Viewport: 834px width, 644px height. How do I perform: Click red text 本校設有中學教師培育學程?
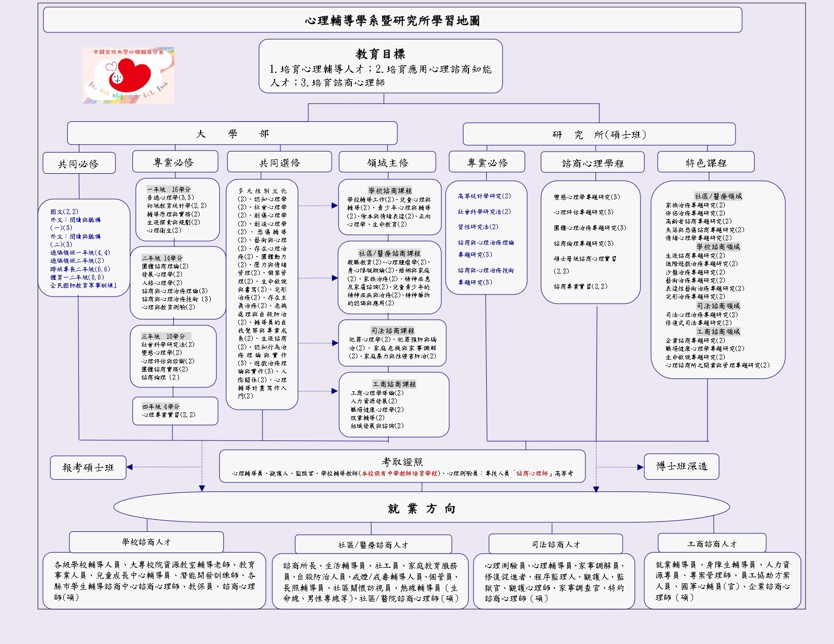pos(400,473)
